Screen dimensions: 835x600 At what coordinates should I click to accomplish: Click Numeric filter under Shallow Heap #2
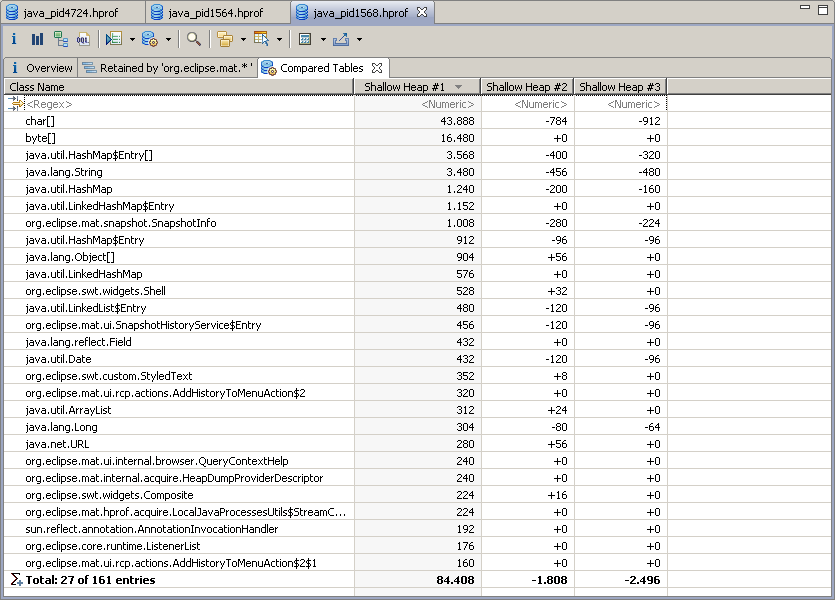coord(528,104)
